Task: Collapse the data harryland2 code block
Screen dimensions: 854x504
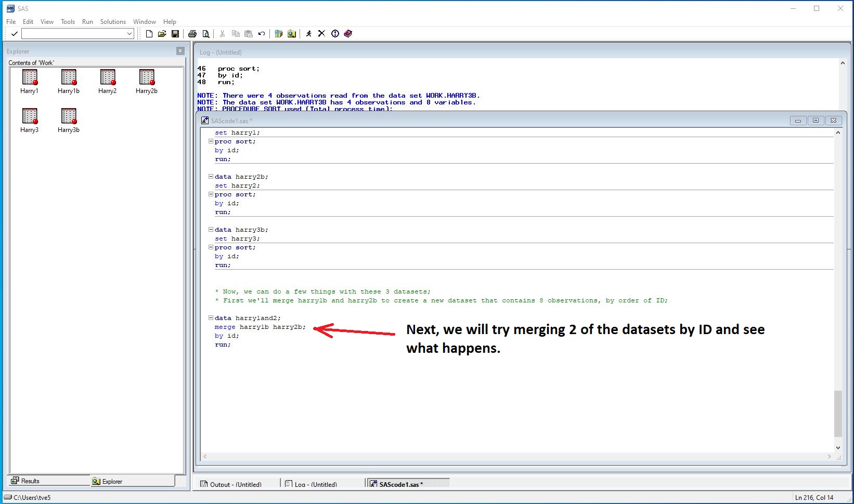Action: pyautogui.click(x=211, y=318)
